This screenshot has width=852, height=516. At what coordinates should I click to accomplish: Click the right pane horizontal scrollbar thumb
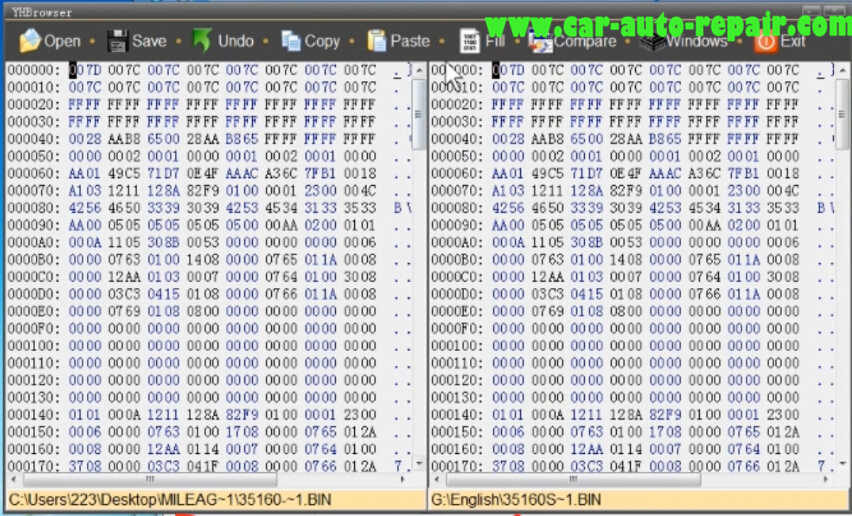(x=573, y=479)
